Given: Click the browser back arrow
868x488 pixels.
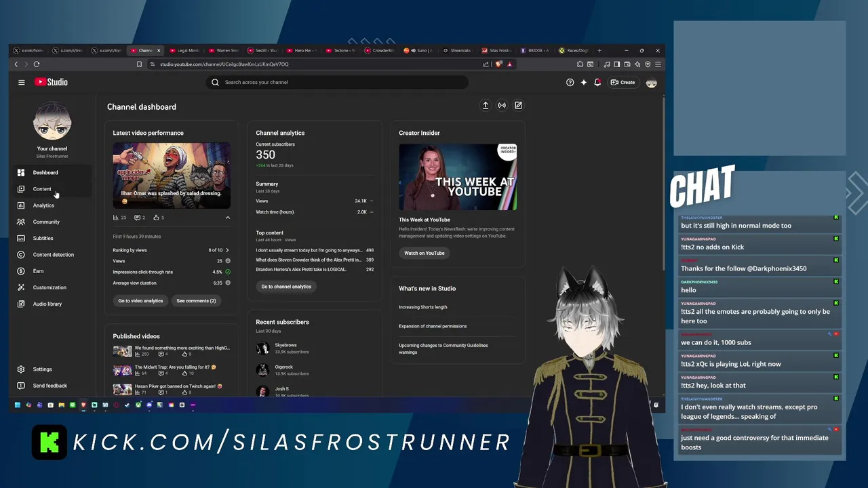Looking at the screenshot, I should (16, 64).
